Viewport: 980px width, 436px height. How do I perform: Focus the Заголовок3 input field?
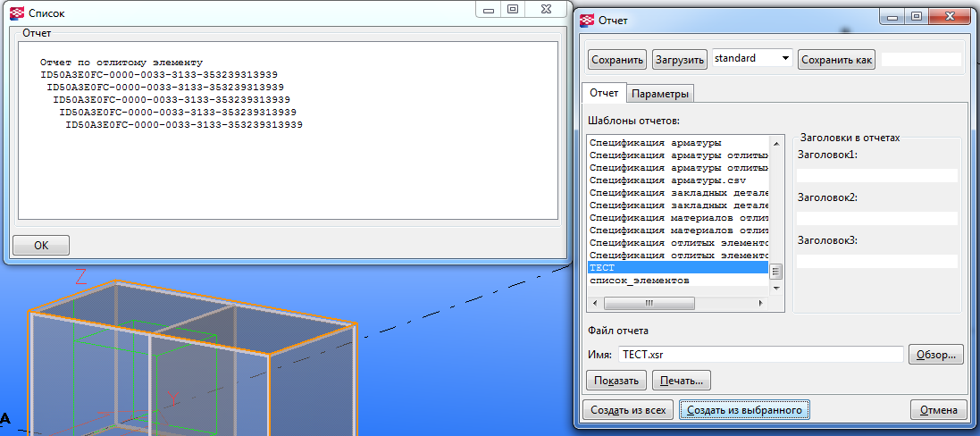877,261
